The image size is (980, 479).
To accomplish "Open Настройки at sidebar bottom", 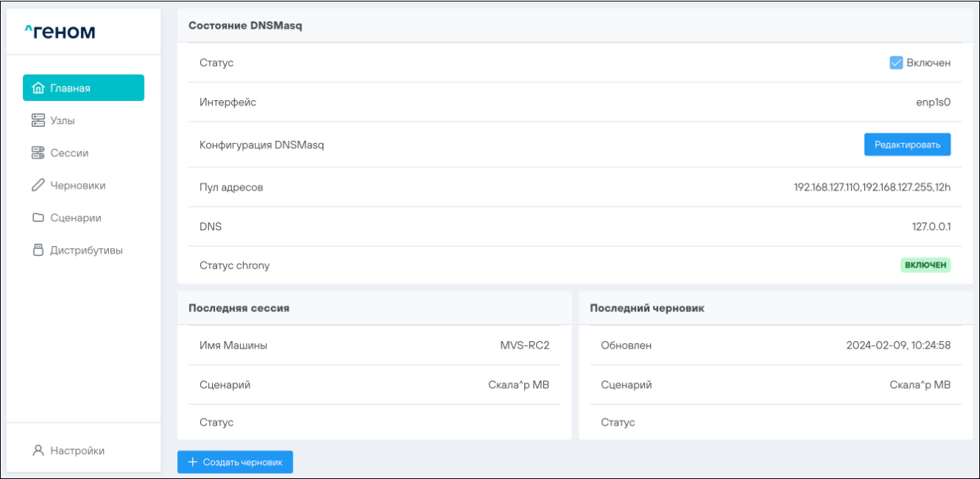I will coord(77,450).
